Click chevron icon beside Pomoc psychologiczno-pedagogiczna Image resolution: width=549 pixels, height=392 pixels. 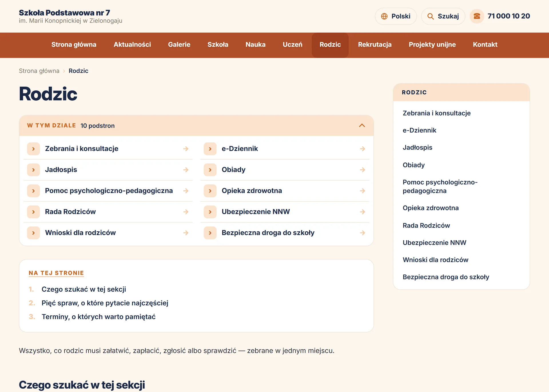point(33,191)
